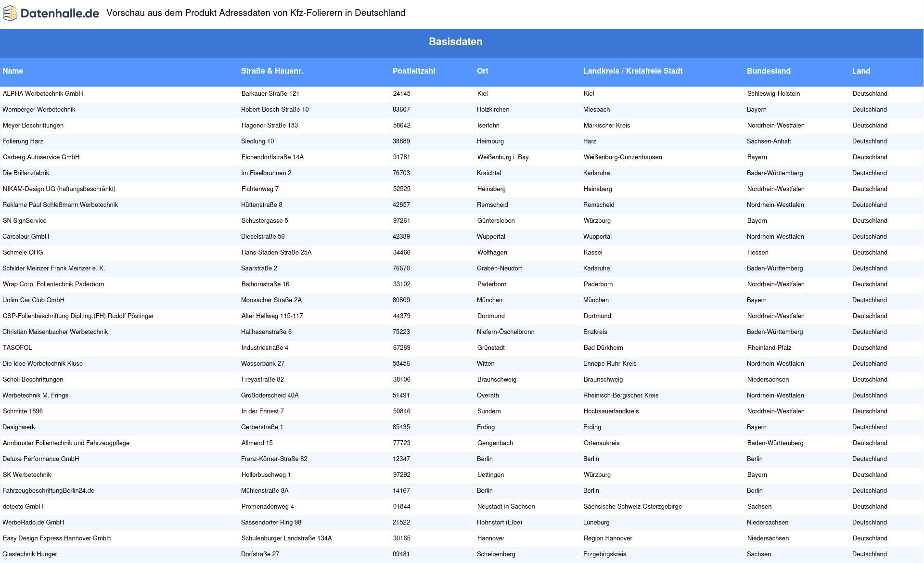
Task: Click the state Sachsen-Anhalt
Action: (x=769, y=141)
